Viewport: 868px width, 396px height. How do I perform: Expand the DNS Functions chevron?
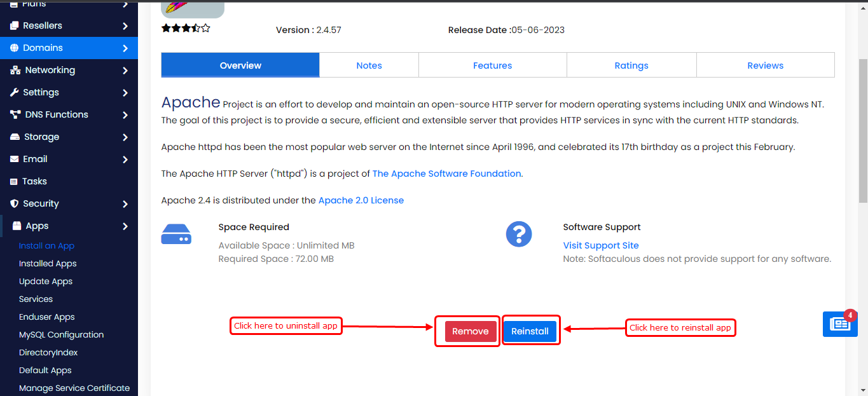[x=125, y=115]
